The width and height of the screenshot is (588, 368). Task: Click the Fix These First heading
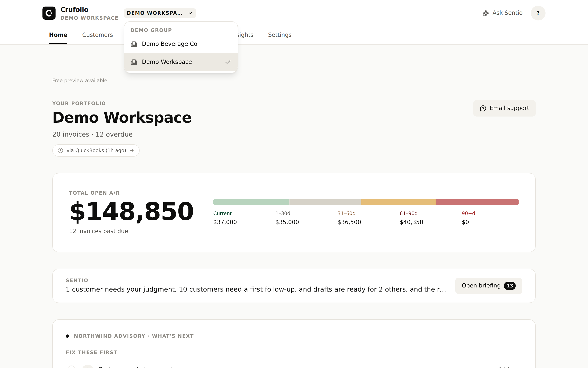[91, 352]
